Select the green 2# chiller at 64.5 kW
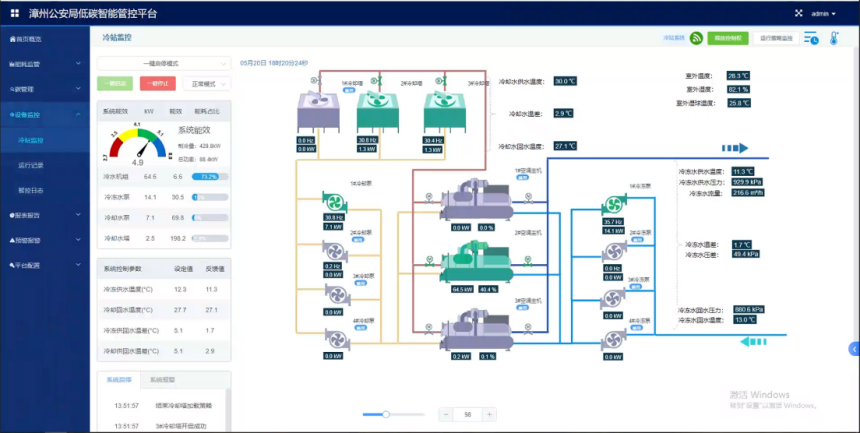860x433 pixels. click(x=476, y=261)
